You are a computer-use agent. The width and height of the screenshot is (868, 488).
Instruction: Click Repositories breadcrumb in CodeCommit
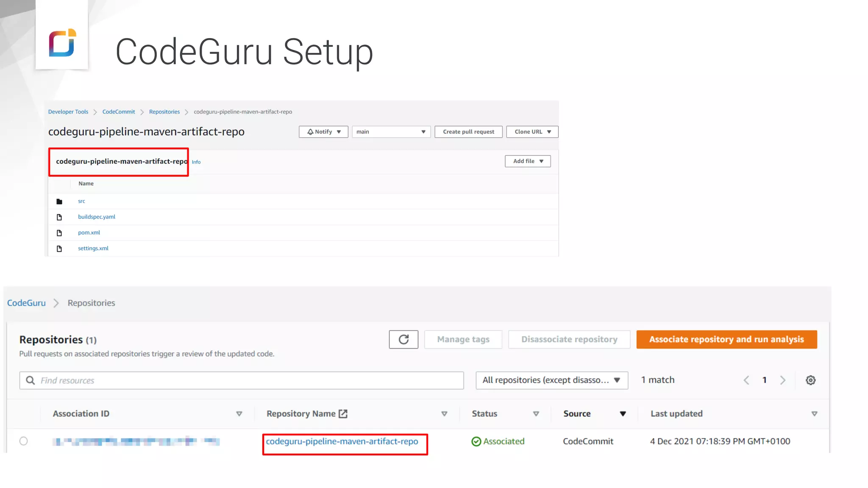coord(164,112)
